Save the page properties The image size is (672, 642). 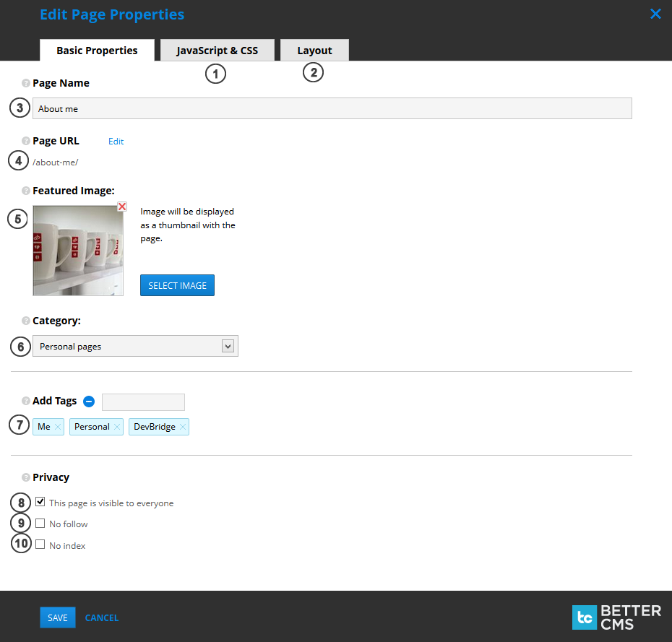pos(57,617)
